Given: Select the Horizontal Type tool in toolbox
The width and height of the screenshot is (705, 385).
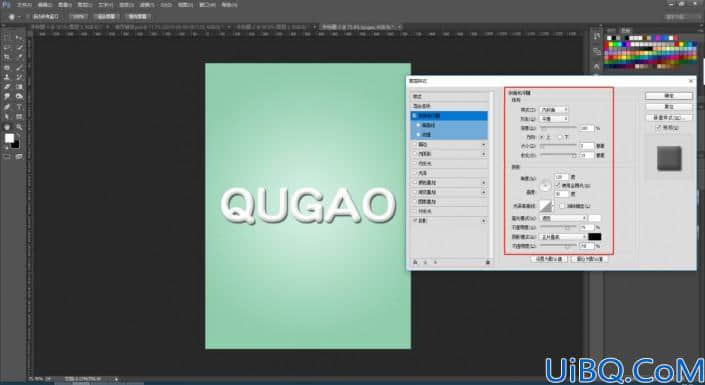Looking at the screenshot, I should (19, 107).
